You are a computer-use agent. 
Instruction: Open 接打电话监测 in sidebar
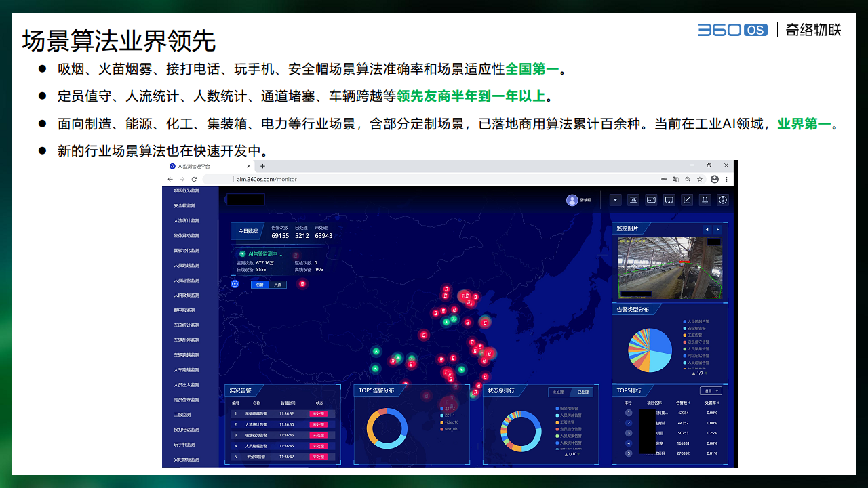(186, 429)
